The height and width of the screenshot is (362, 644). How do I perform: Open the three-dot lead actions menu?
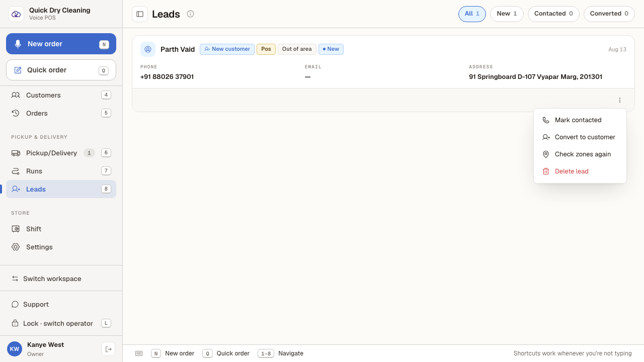(620, 100)
